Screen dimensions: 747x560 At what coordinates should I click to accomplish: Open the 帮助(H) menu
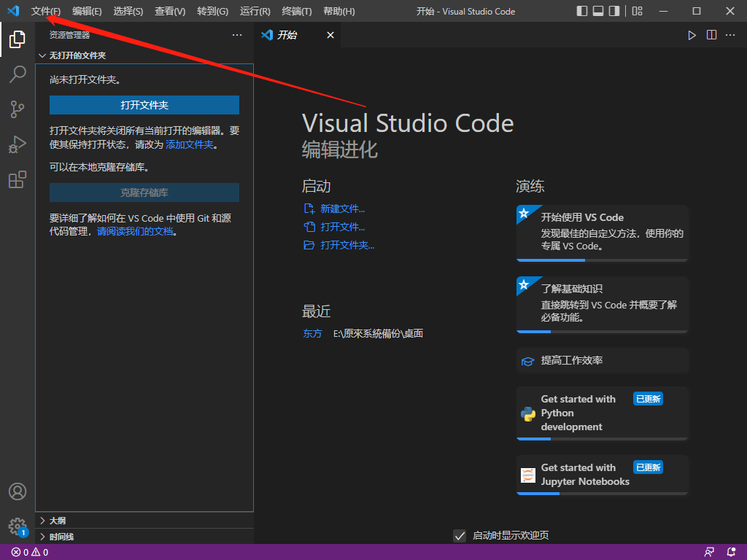339,11
